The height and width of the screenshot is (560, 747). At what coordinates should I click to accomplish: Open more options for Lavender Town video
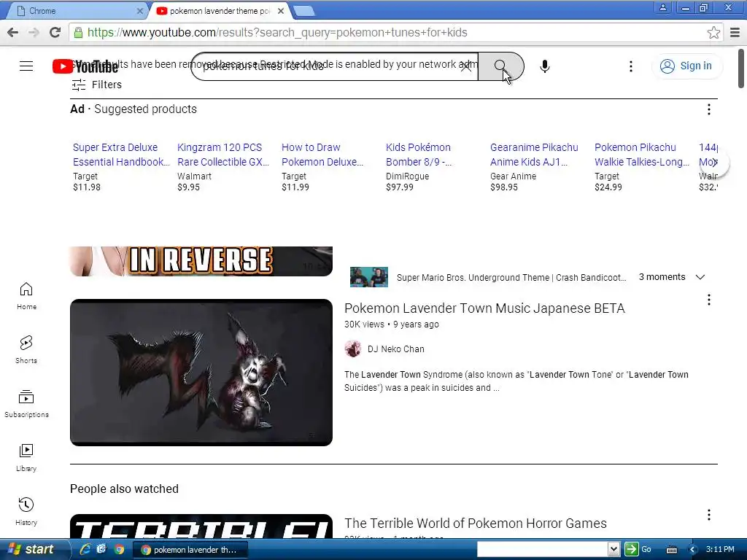pos(709,300)
